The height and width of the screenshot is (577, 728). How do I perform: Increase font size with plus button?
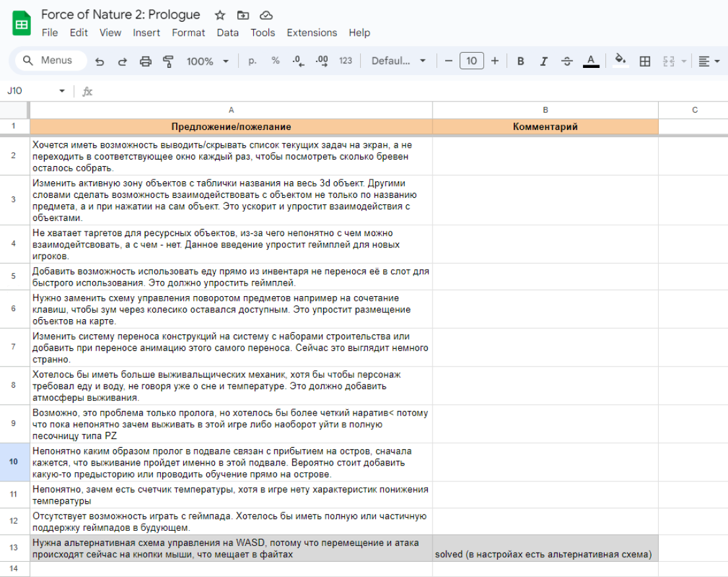click(495, 61)
